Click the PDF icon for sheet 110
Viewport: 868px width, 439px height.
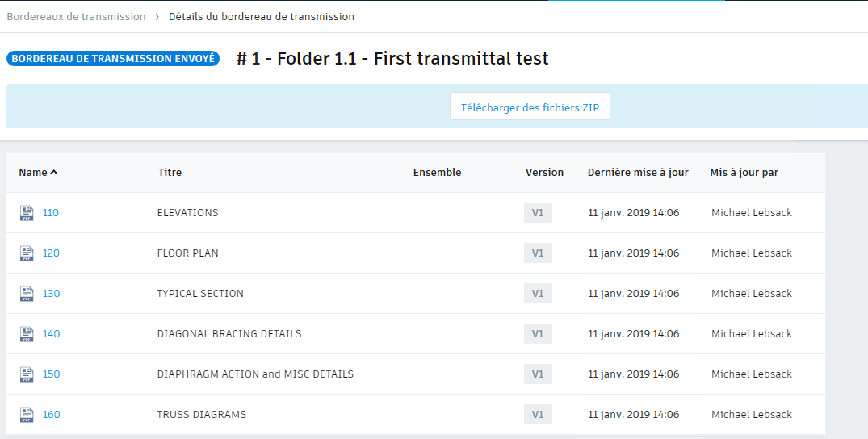coord(27,213)
